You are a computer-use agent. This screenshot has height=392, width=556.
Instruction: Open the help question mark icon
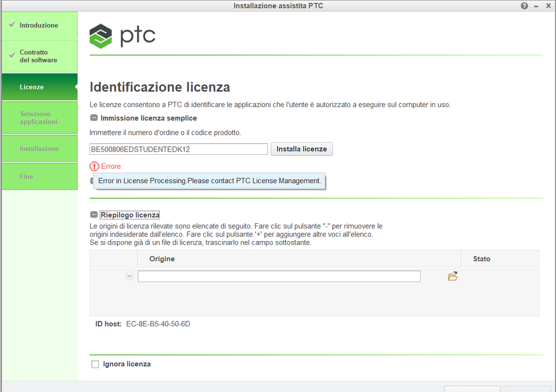[x=524, y=6]
